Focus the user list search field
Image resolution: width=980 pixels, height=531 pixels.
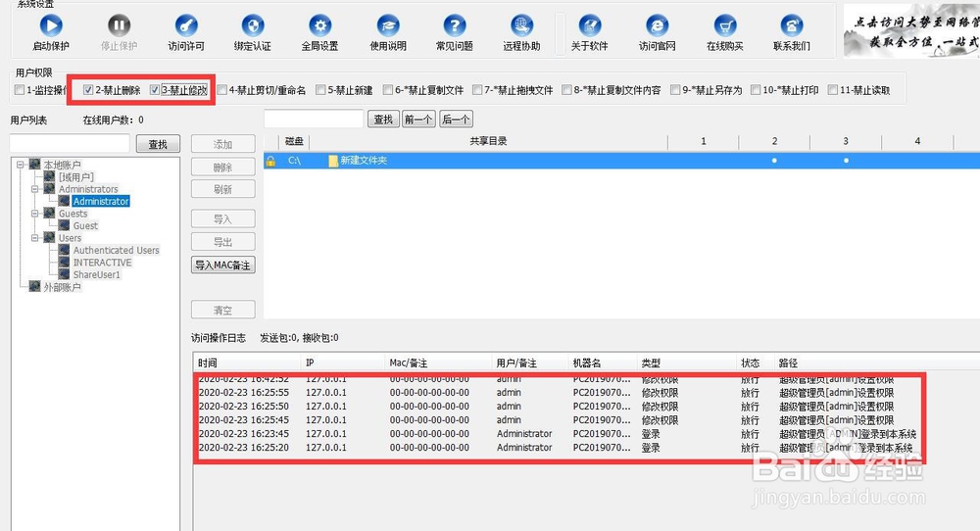coord(70,144)
